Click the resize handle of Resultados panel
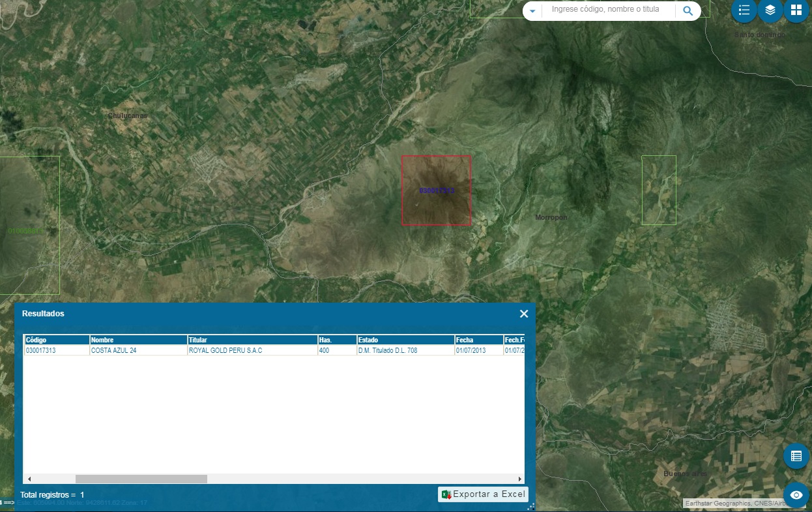This screenshot has height=512, width=812. pyautogui.click(x=530, y=506)
